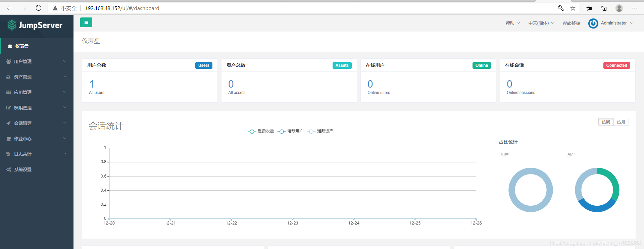Click the grid icon beside 应用管理

click(8, 92)
